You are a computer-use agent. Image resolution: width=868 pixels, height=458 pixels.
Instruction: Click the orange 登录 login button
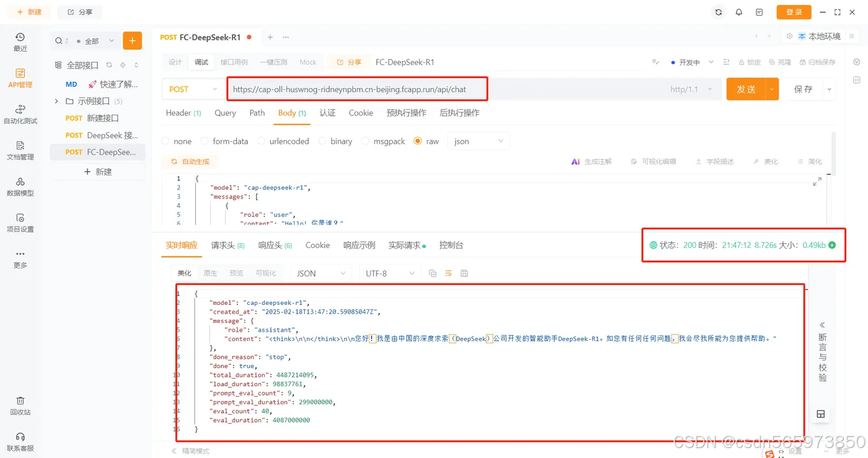coord(794,12)
